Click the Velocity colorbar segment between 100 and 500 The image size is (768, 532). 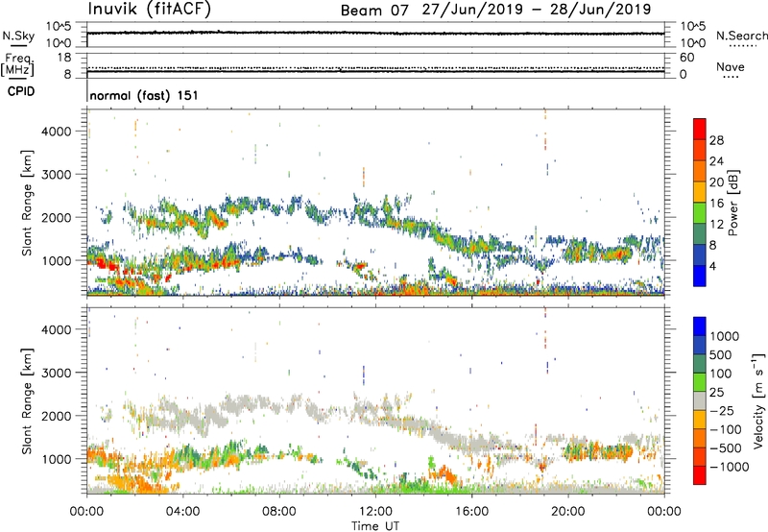tap(700, 364)
